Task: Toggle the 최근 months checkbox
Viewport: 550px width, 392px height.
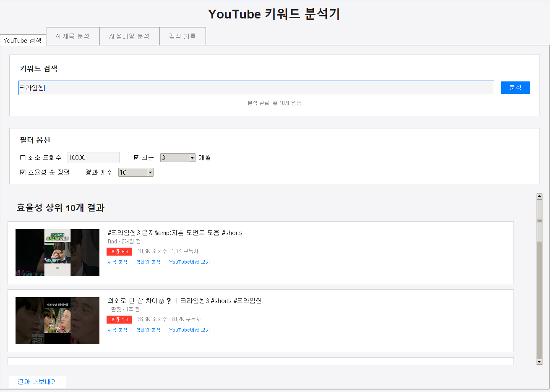Action: click(x=136, y=157)
